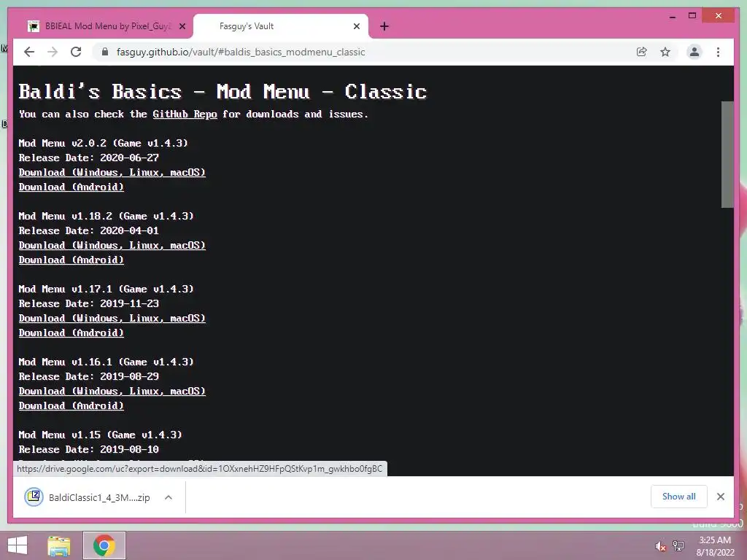Open the GitHub Repo link
Image resolution: width=747 pixels, height=560 pixels.
click(x=185, y=114)
